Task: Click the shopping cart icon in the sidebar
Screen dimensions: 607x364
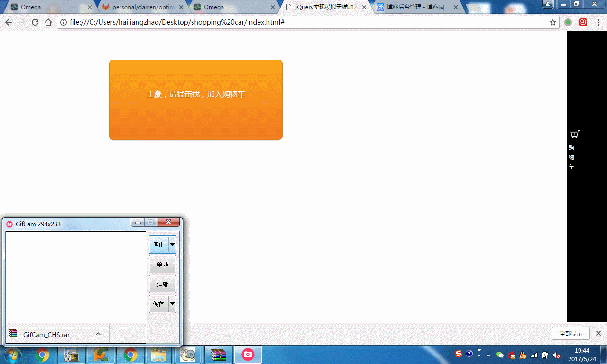Action: tap(575, 134)
